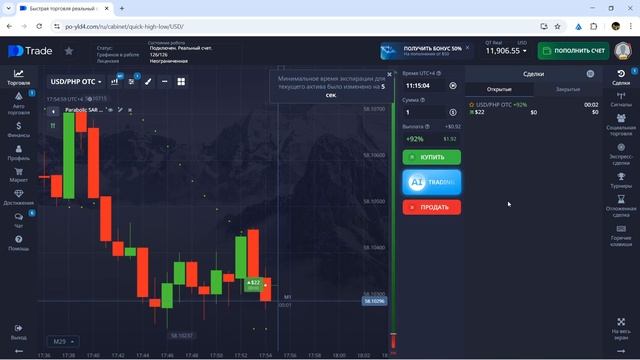
Task: Switch to the Открытые trades tab
Action: click(x=499, y=89)
